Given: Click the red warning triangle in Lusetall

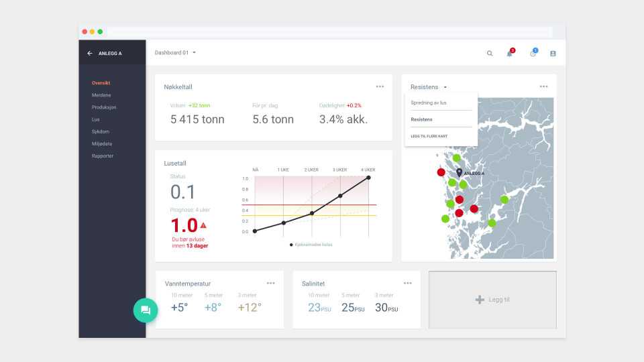Looking at the screenshot, I should pos(203,225).
